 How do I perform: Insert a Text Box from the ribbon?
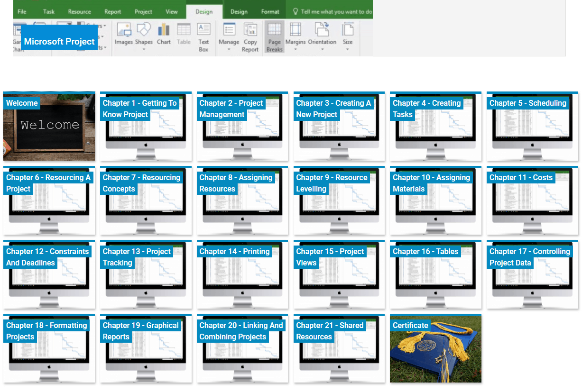click(203, 37)
